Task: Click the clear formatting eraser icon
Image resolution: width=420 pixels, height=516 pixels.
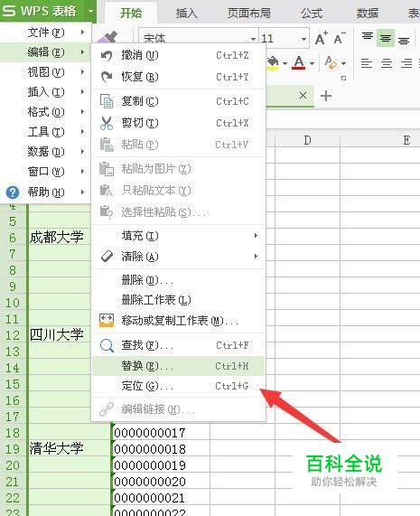Action: pyautogui.click(x=331, y=62)
